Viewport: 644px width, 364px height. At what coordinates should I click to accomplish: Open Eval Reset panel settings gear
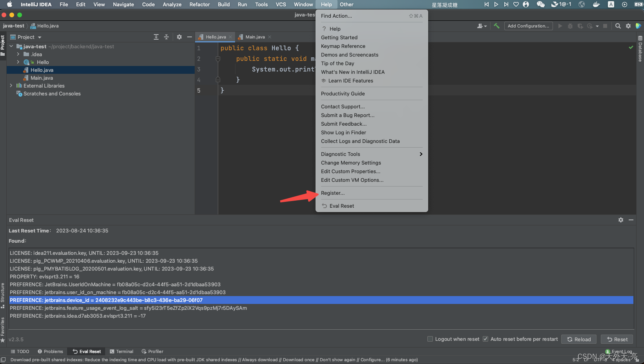pyautogui.click(x=621, y=220)
